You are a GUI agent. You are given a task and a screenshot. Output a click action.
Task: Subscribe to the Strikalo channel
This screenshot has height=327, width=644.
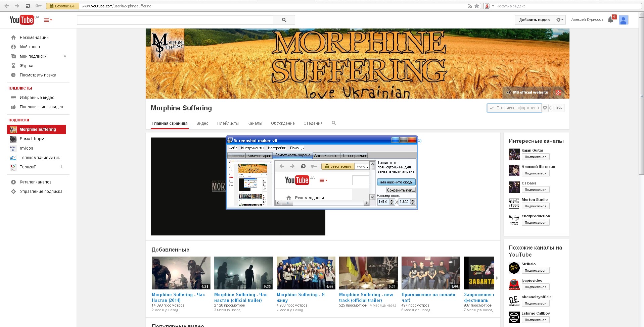(536, 271)
